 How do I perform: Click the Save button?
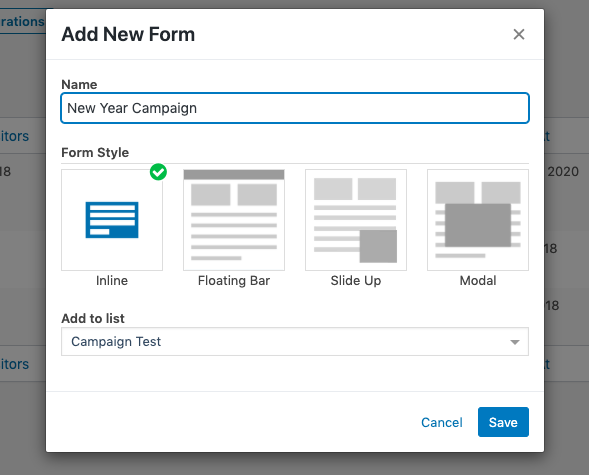[503, 422]
